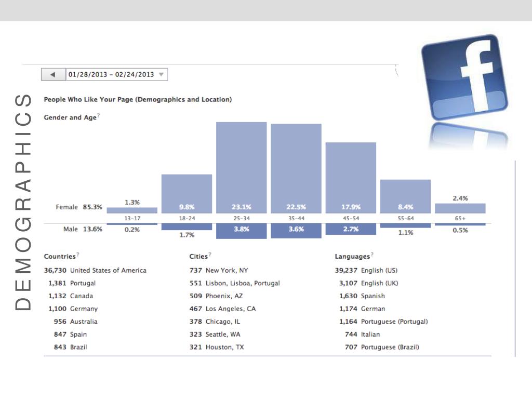Click the 55-64 age group label

point(406,219)
